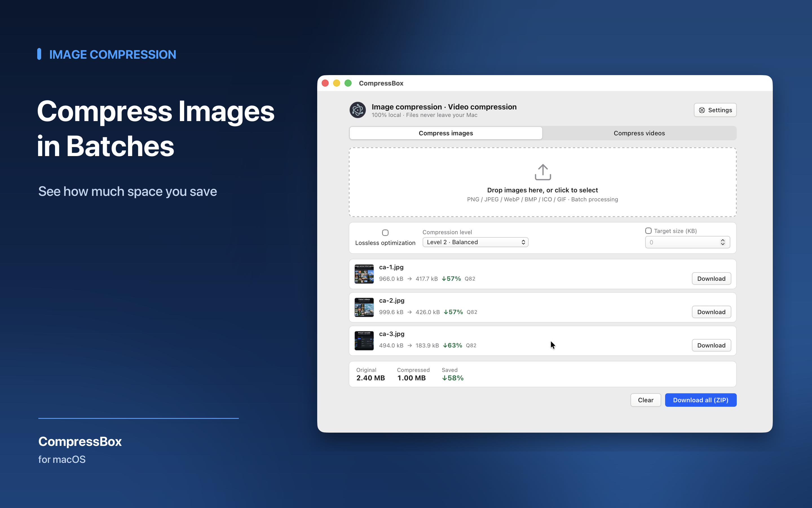Click the target size number field
This screenshot has height=508, width=812.
(687, 242)
